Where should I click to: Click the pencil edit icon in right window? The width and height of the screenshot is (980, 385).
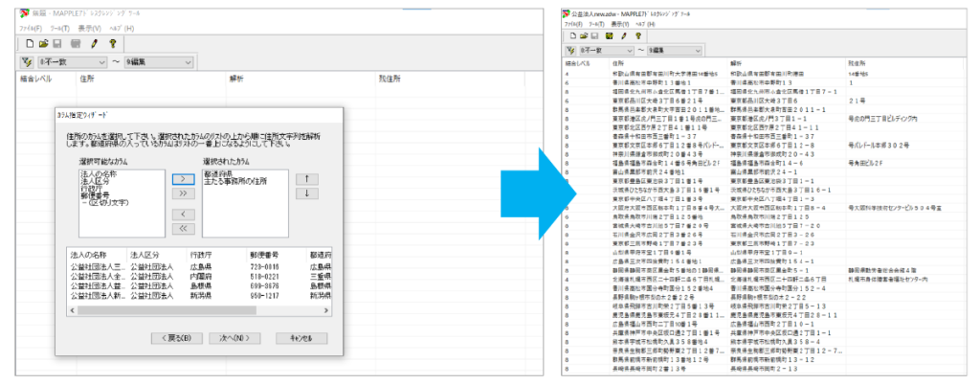pyautogui.click(x=626, y=35)
